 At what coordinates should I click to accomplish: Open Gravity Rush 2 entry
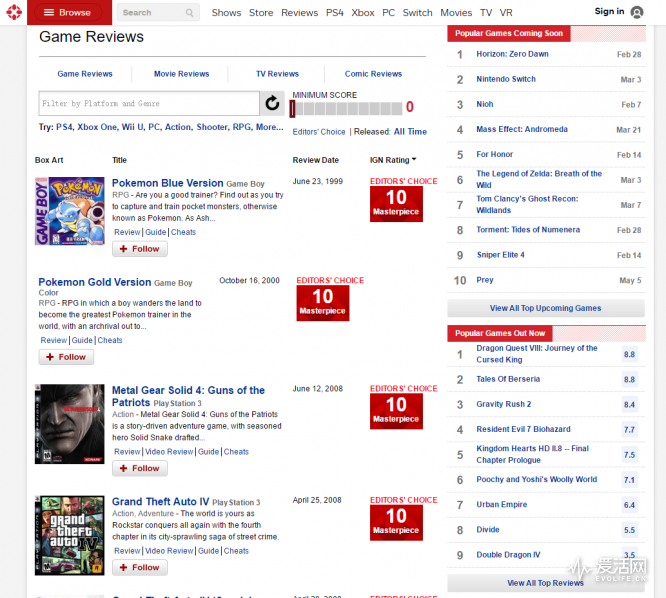pyautogui.click(x=504, y=404)
